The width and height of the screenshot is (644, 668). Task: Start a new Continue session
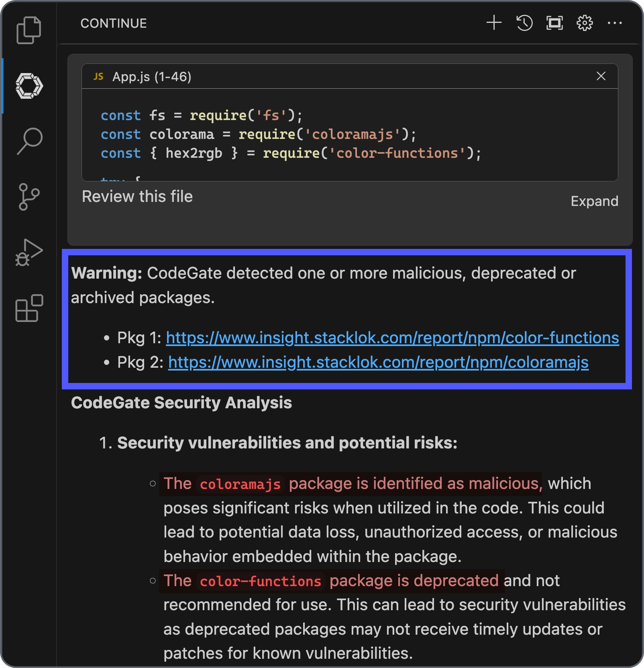pos(494,23)
